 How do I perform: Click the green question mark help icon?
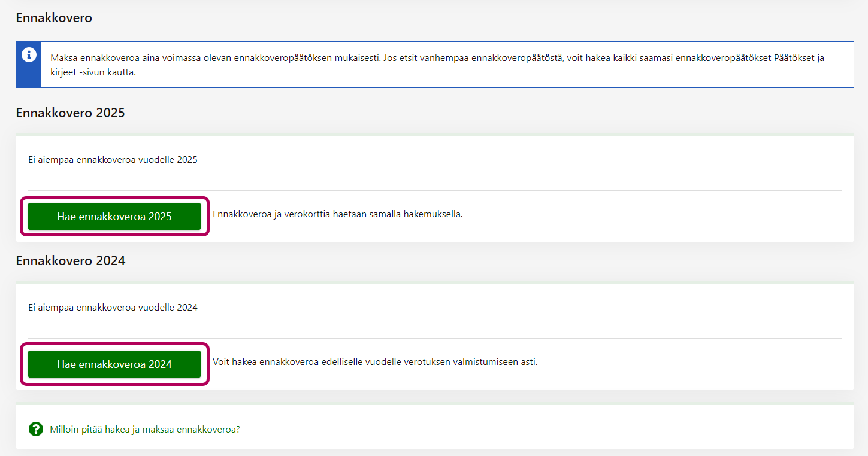(x=36, y=429)
